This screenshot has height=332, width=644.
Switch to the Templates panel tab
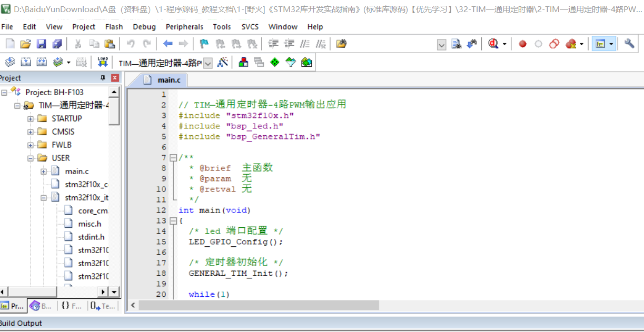coord(102,306)
